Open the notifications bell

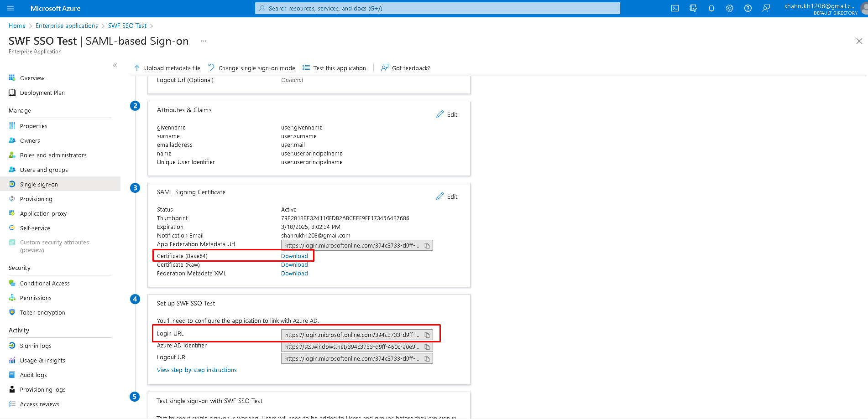point(711,8)
